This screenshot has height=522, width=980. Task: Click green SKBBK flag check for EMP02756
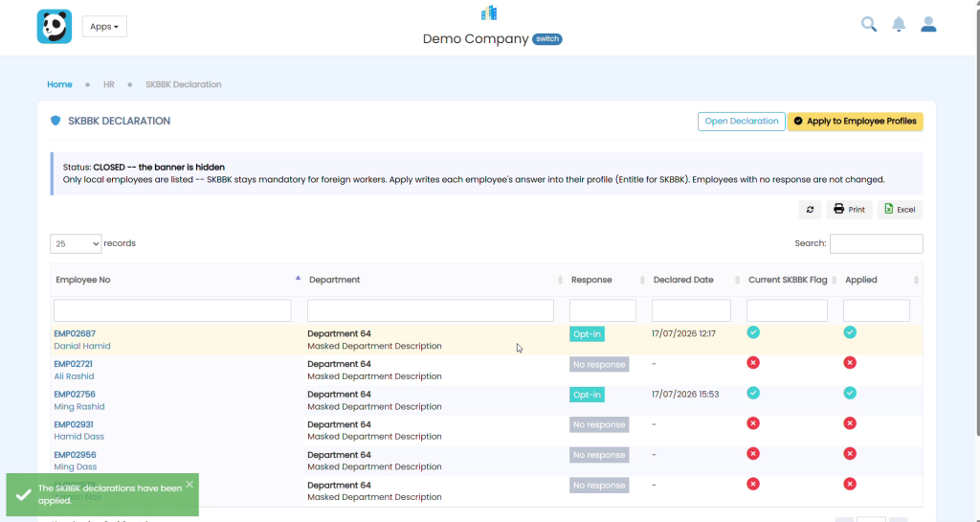[x=753, y=394]
